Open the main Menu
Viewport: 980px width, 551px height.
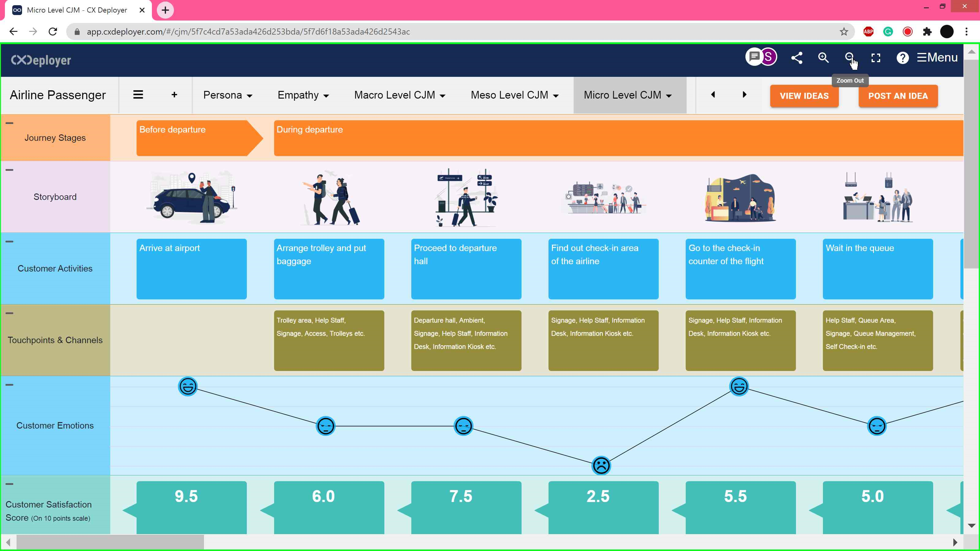click(937, 58)
